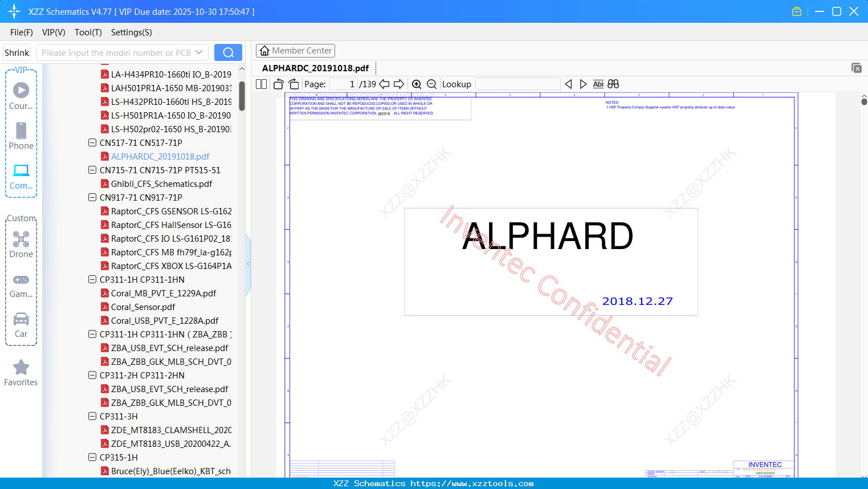Select the Computer category icon
The height and width of the screenshot is (489, 868).
[x=21, y=176]
